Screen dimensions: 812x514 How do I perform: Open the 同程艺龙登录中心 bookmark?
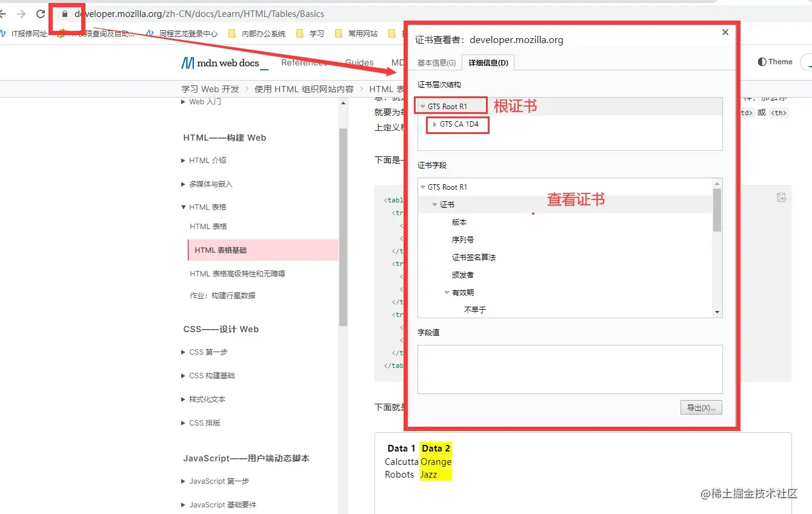click(181, 34)
